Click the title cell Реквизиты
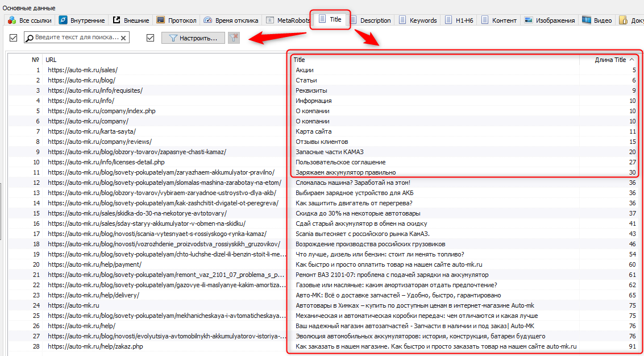 point(311,90)
